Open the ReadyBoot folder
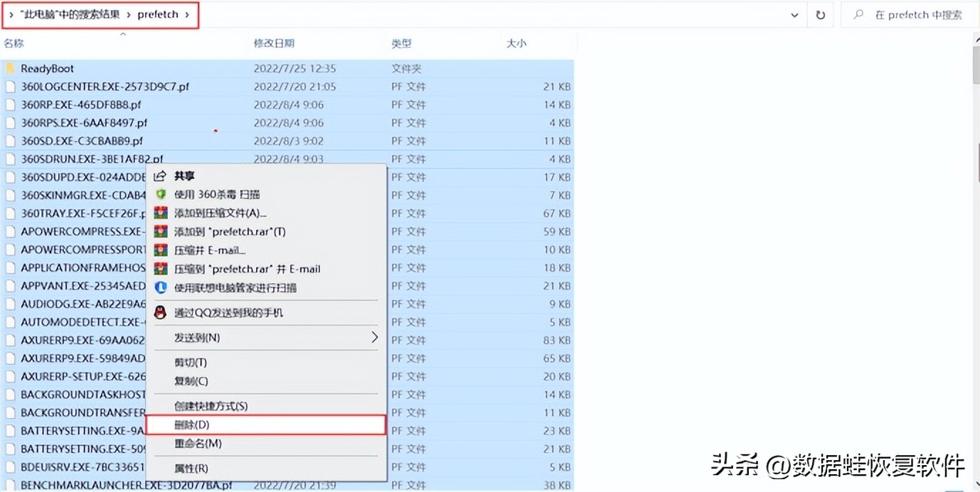 pyautogui.click(x=46, y=68)
